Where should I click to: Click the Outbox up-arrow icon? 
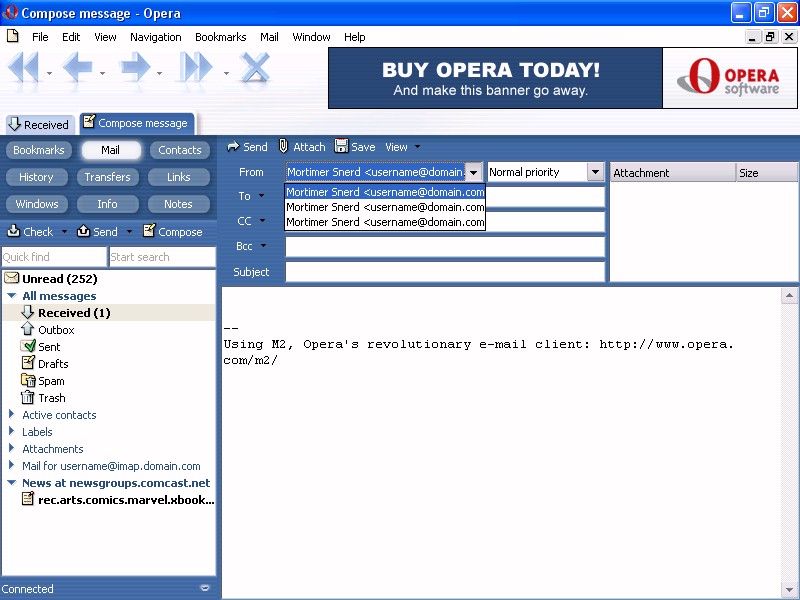pos(28,329)
